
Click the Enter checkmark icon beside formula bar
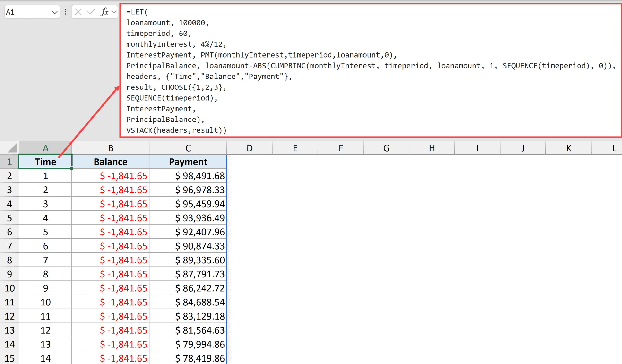(x=91, y=12)
